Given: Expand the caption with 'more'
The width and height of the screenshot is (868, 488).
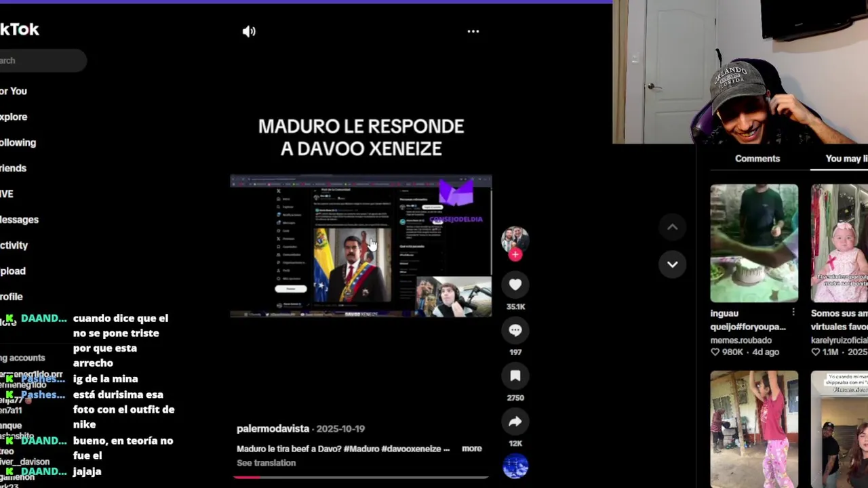Looking at the screenshot, I should 472,449.
